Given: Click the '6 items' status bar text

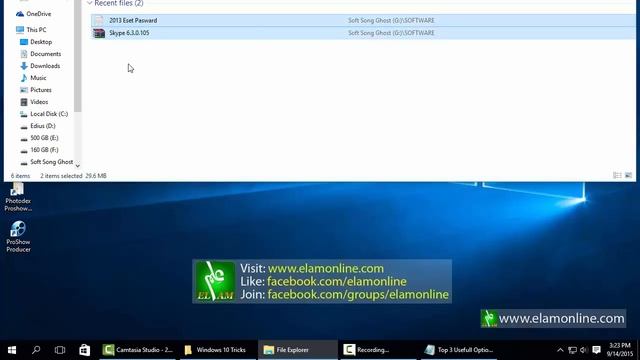Looking at the screenshot, I should click(20, 176).
